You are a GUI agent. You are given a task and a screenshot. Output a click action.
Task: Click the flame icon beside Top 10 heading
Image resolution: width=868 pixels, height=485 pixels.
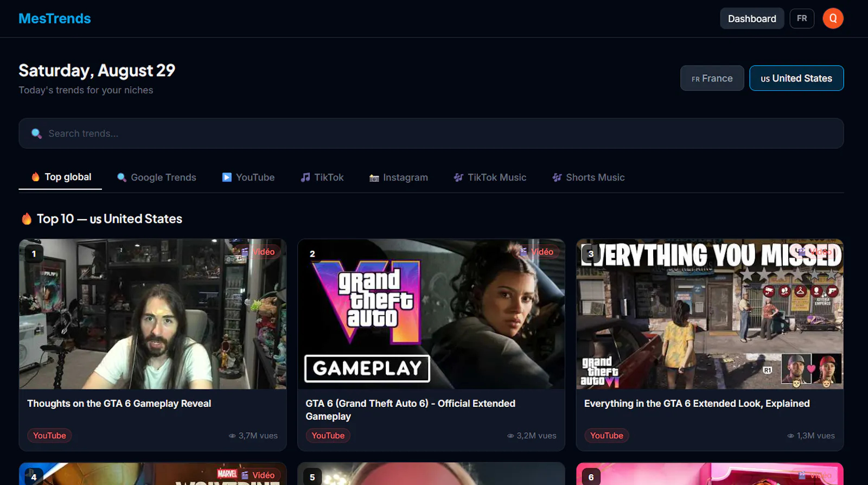(x=27, y=219)
